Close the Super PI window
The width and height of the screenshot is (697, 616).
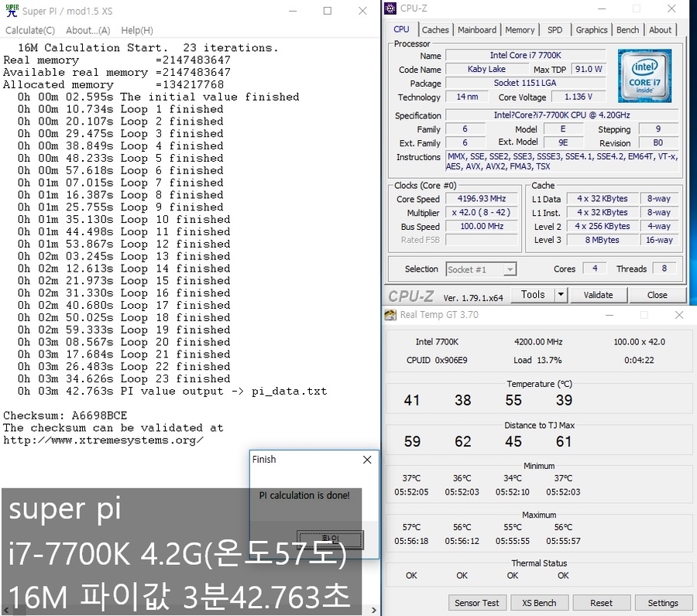(x=362, y=11)
